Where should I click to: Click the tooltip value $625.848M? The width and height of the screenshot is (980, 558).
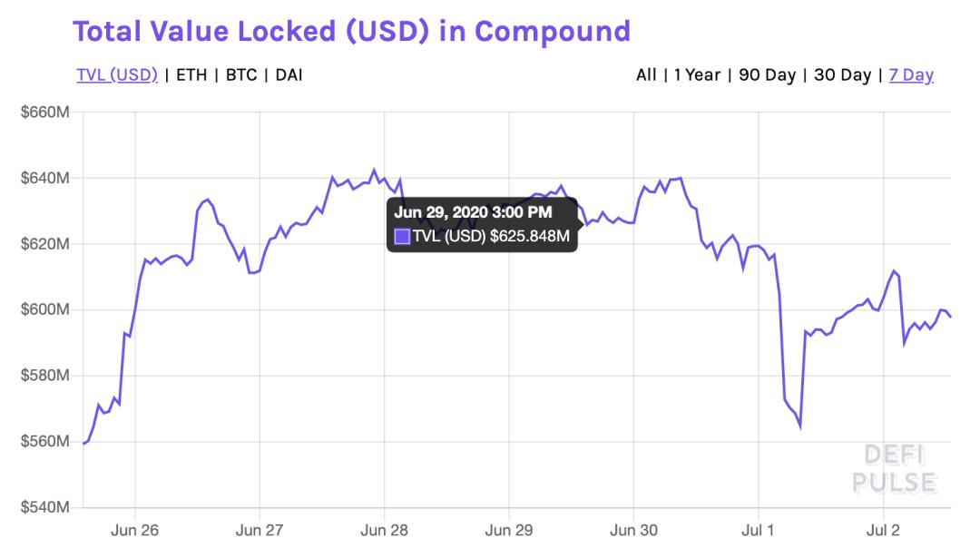[529, 237]
